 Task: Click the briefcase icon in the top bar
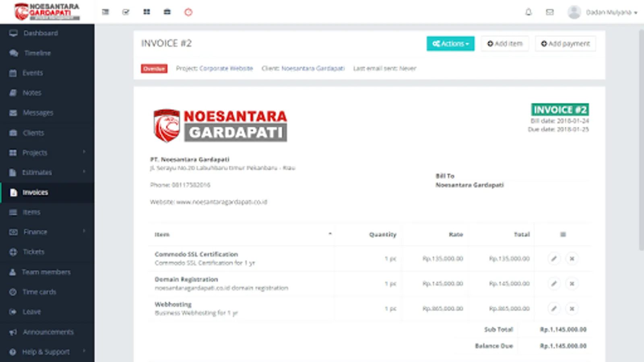pos(167,12)
